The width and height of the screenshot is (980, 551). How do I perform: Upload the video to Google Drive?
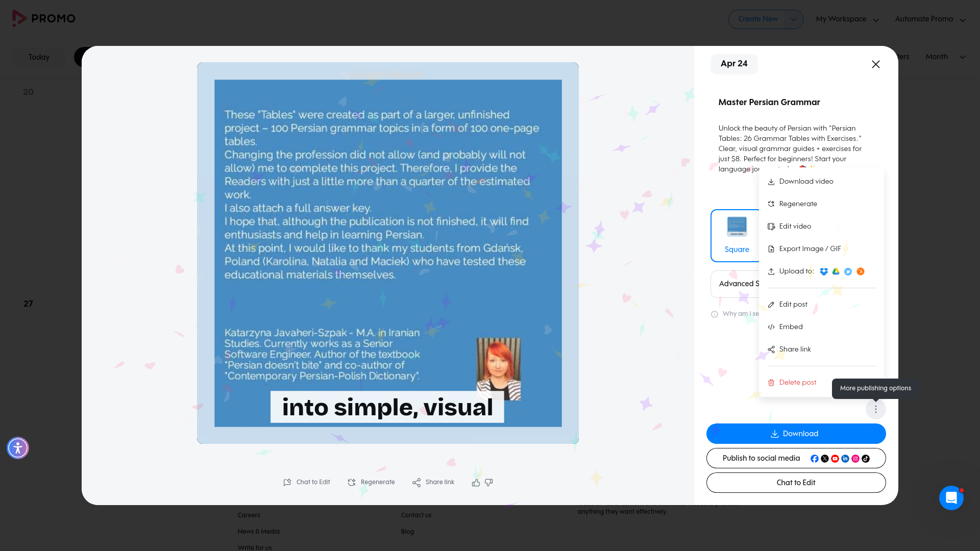click(836, 272)
